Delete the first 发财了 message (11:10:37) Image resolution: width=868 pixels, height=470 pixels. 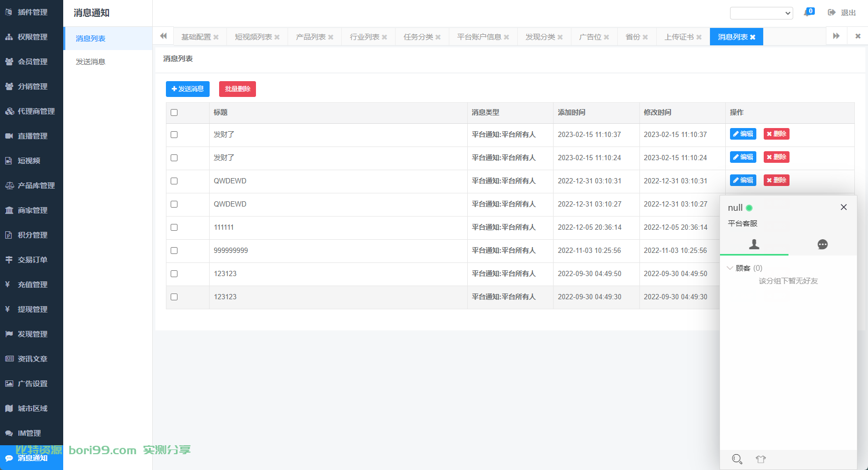pyautogui.click(x=776, y=134)
